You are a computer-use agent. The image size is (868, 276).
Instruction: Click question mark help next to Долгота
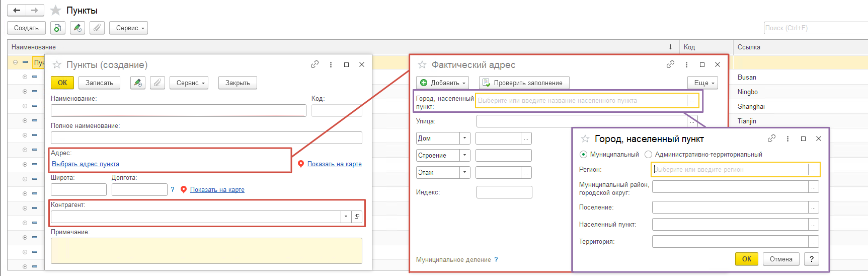(173, 189)
